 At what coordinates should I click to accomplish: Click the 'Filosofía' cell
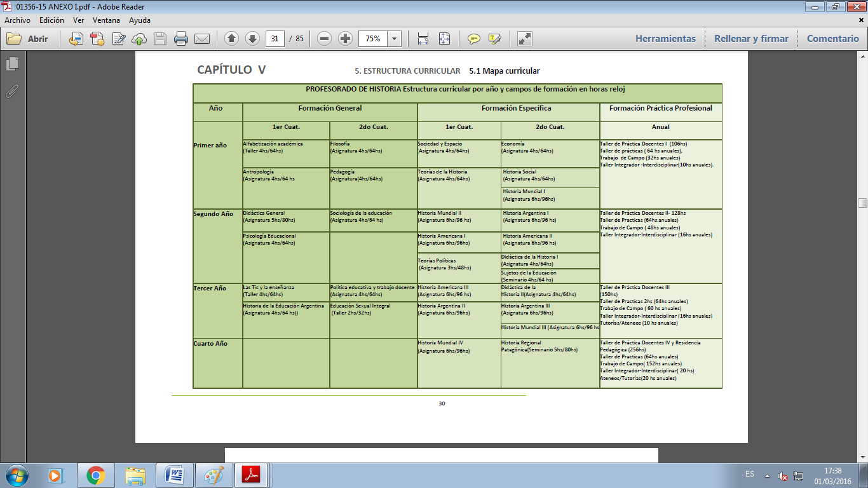[x=373, y=154]
